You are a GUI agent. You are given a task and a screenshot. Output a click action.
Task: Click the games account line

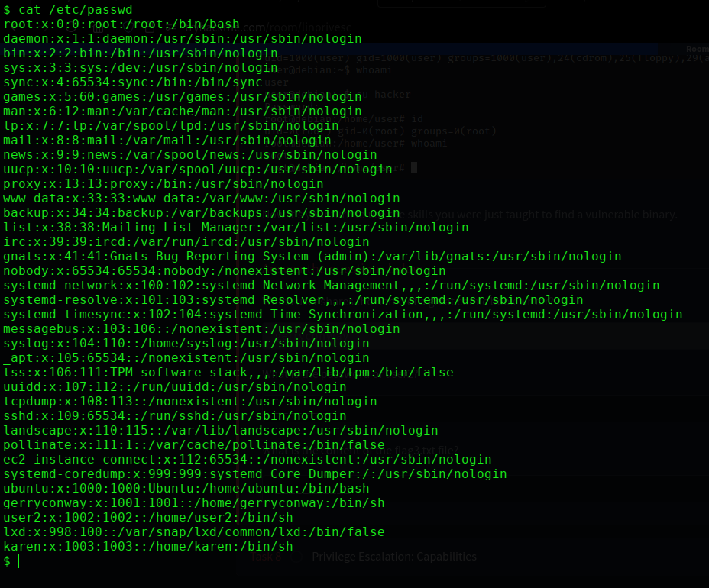coord(182,97)
